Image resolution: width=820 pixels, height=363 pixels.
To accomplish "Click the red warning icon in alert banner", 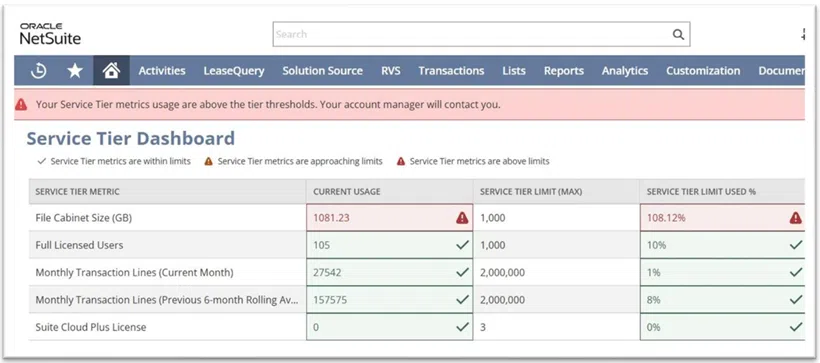I will point(21,105).
